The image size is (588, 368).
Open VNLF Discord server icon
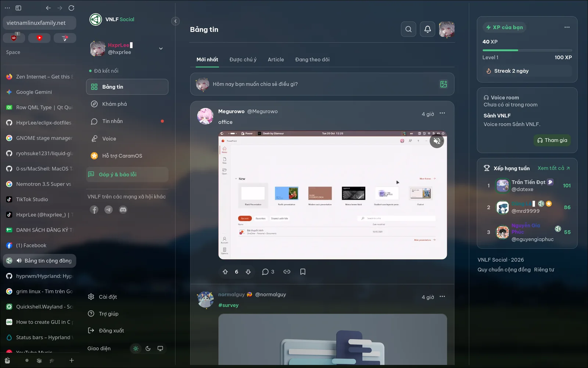(123, 210)
